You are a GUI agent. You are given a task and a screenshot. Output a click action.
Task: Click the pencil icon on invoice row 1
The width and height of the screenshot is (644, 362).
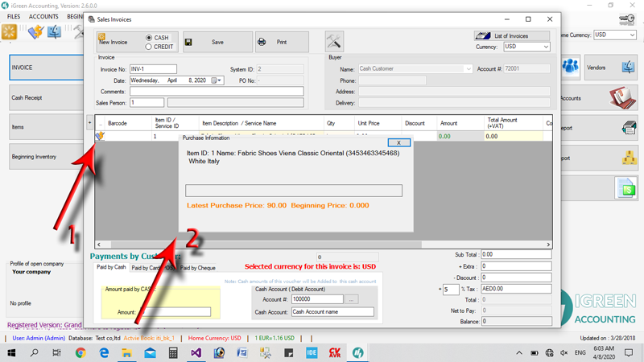click(x=100, y=136)
